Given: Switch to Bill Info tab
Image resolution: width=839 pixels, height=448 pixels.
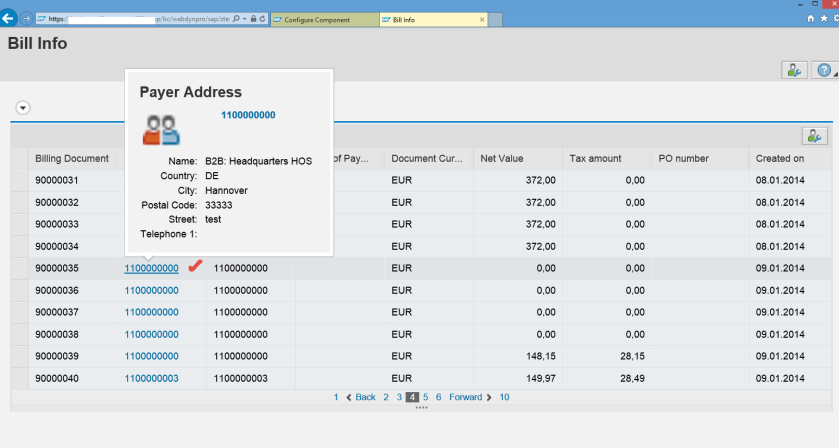Looking at the screenshot, I should tap(433, 20).
